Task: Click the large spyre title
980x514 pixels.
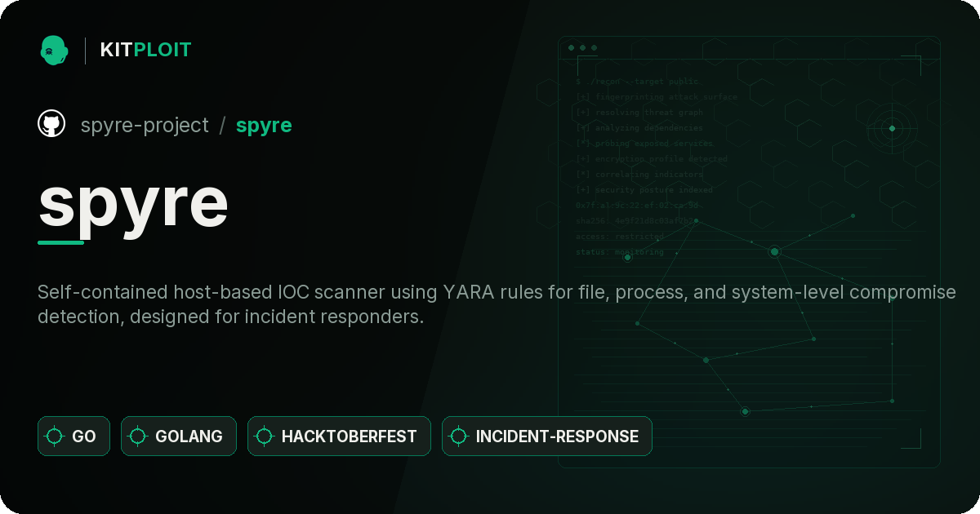Action: 133,202
